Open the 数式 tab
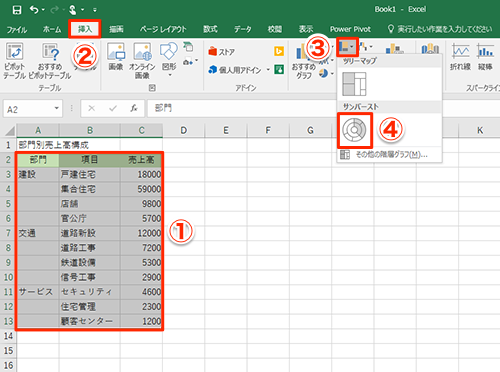The image size is (500, 372). coord(210,30)
